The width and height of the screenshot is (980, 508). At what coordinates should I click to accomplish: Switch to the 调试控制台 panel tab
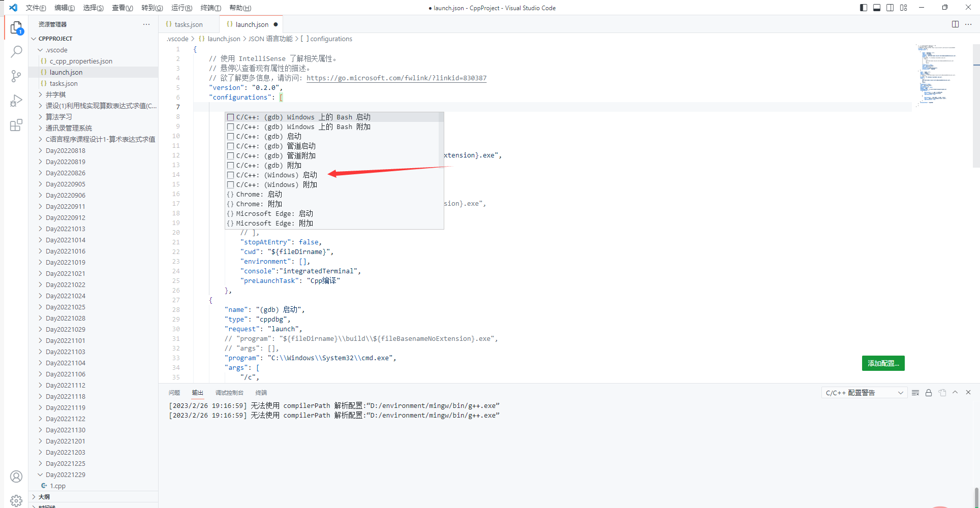tap(229, 393)
